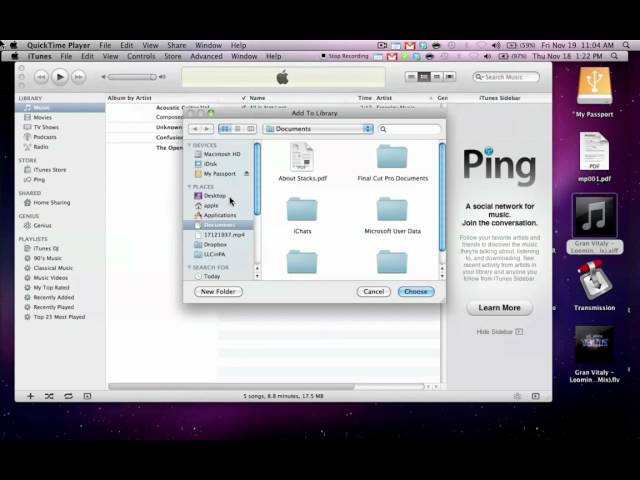Image resolution: width=640 pixels, height=480 pixels.
Task: Select the Music Videos playlist
Action: pos(51,278)
